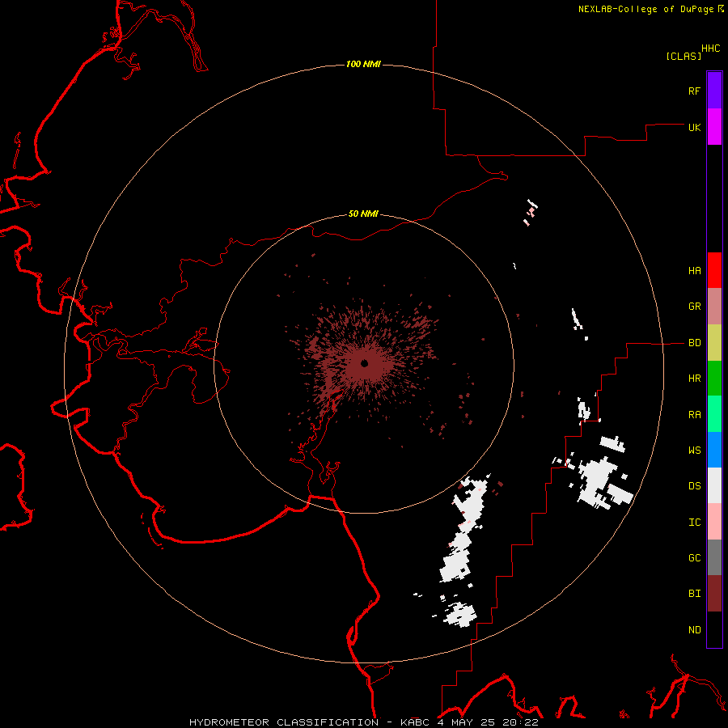Click the HHC product label
728x728 pixels.
pyautogui.click(x=711, y=49)
